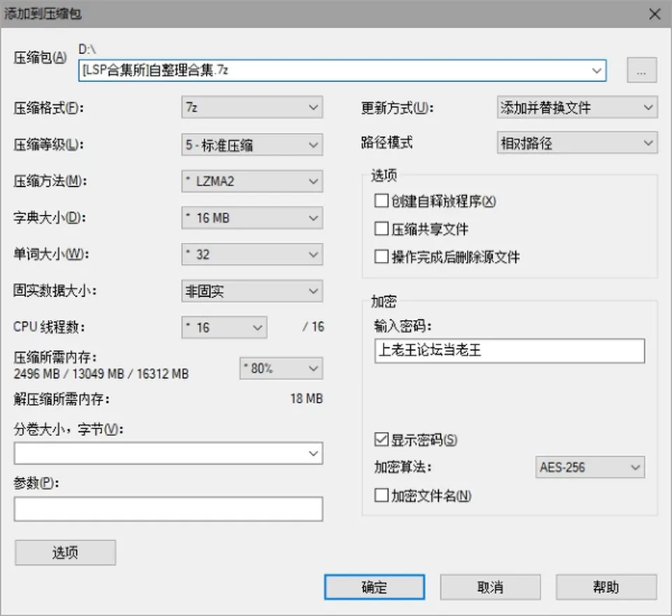Open the 固实数据大小 dropdown
This screenshot has height=616, width=672.
click(x=252, y=291)
